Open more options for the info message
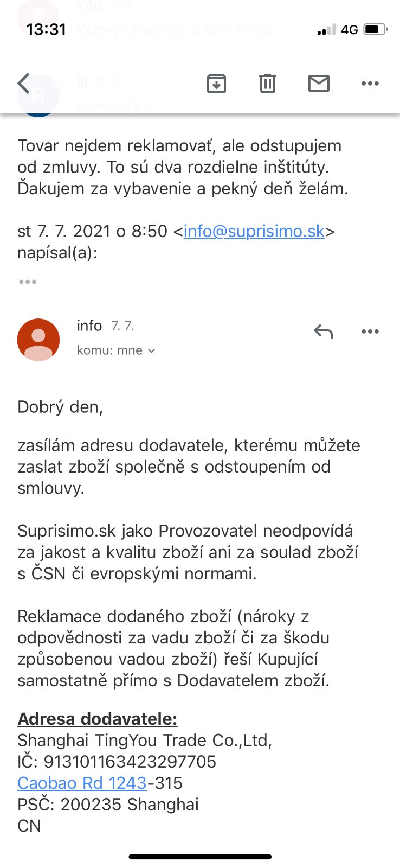 click(x=370, y=331)
